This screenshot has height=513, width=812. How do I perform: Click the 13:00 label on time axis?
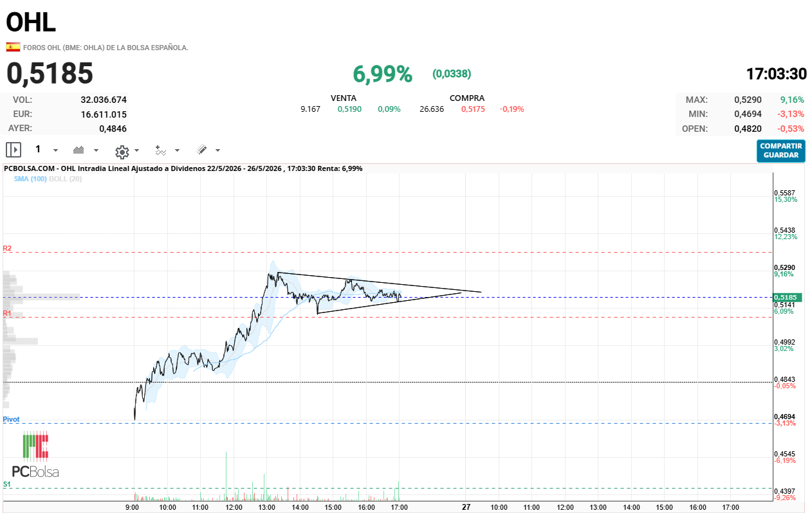tap(267, 507)
